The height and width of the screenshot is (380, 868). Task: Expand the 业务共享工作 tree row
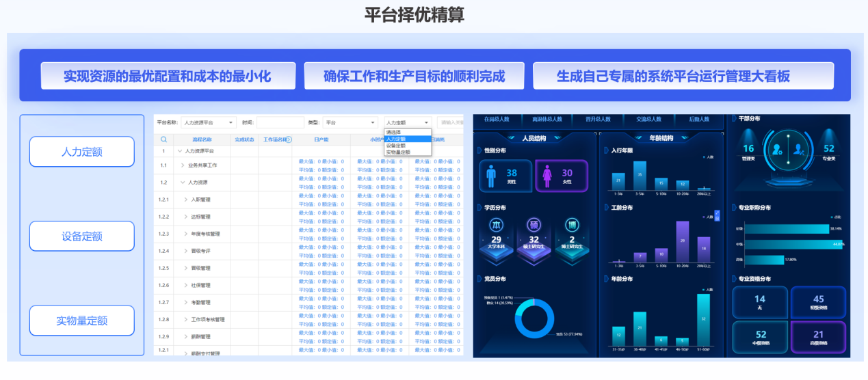(183, 165)
